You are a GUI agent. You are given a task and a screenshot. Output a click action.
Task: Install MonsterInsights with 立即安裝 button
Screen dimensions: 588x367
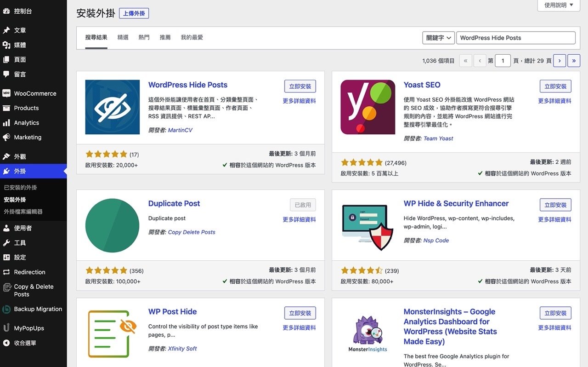[555, 313]
